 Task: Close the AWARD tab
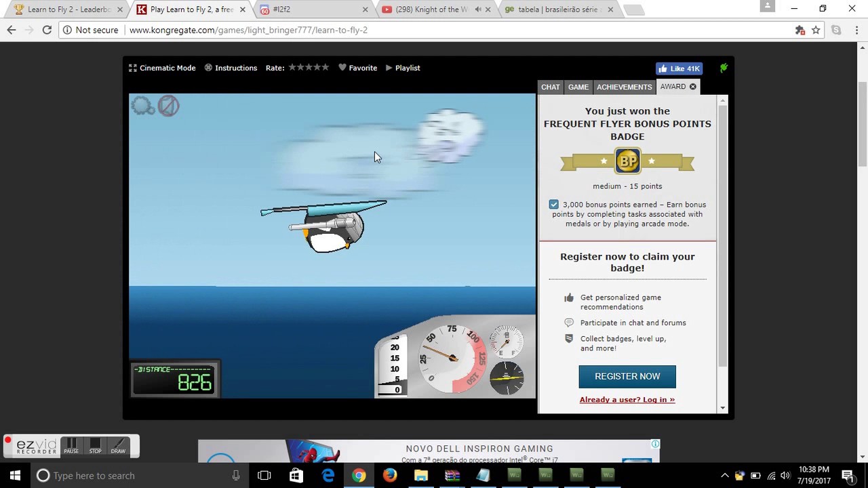pyautogui.click(x=692, y=86)
